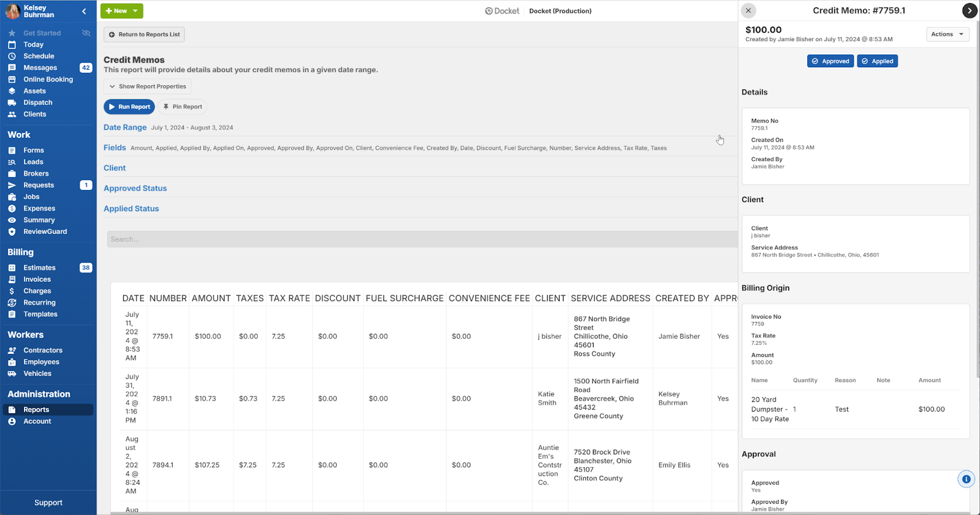This screenshot has width=980, height=515.
Task: Collapse the left sidebar with chevron
Action: click(84, 11)
